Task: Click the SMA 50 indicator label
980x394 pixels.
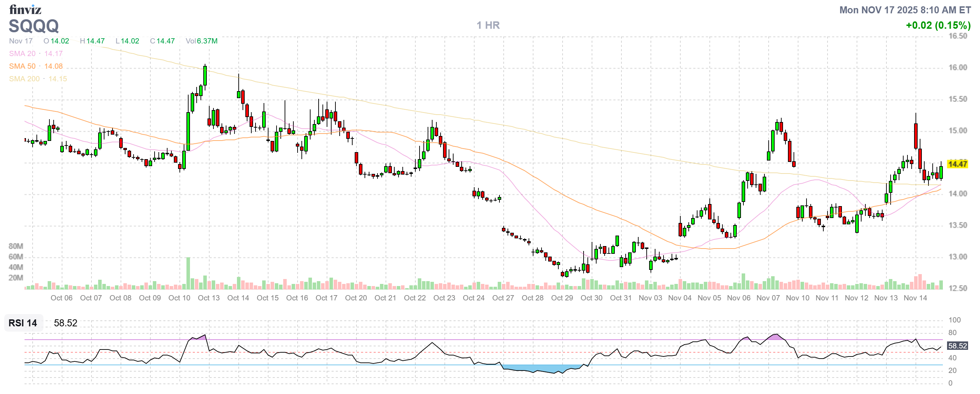Action: (22, 66)
